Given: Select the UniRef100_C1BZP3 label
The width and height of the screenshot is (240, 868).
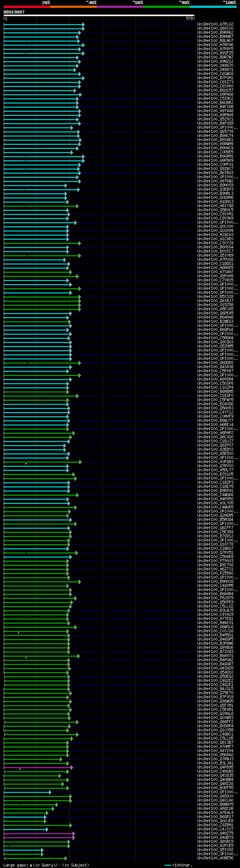Looking at the screenshot, I should [215, 483].
